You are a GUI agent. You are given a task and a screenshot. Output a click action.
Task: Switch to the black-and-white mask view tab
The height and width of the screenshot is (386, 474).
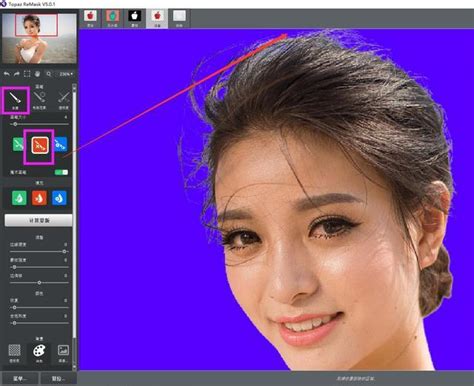pyautogui.click(x=135, y=18)
